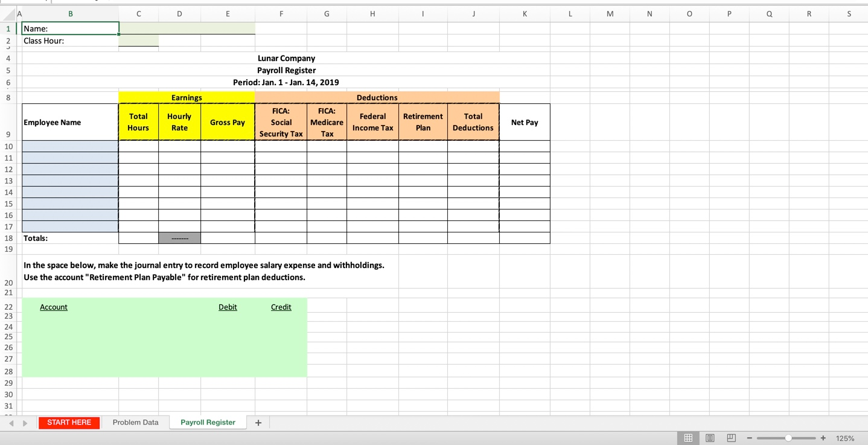Click the Select All corner button
Screen dimensions: 868x445
click(8, 13)
